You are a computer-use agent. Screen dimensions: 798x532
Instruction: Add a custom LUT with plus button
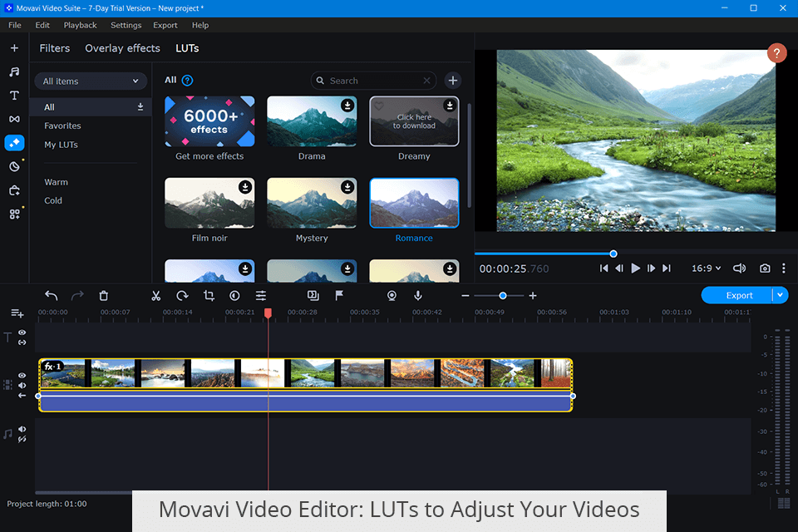[453, 81]
